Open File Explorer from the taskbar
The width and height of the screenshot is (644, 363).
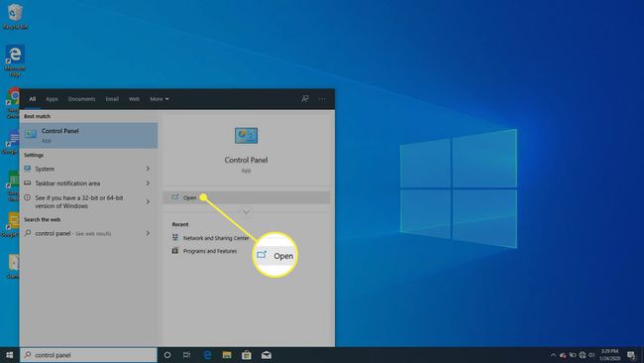coord(227,355)
